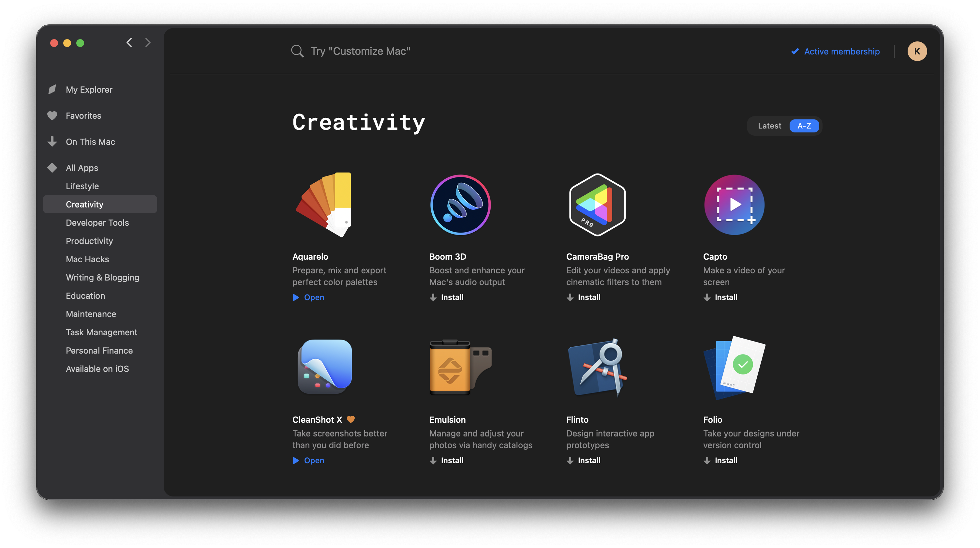Toggle the favorite heart beside CleanShot X
Viewport: 980px width, 548px height.
coord(351,419)
